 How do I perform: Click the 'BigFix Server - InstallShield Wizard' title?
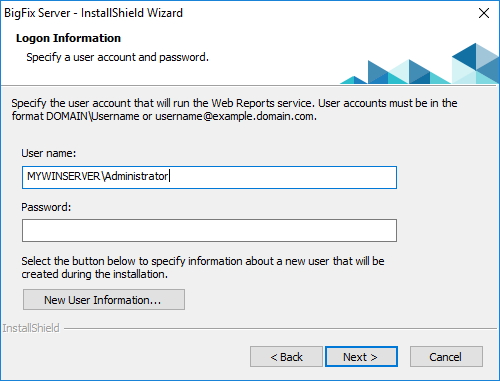tap(93, 13)
